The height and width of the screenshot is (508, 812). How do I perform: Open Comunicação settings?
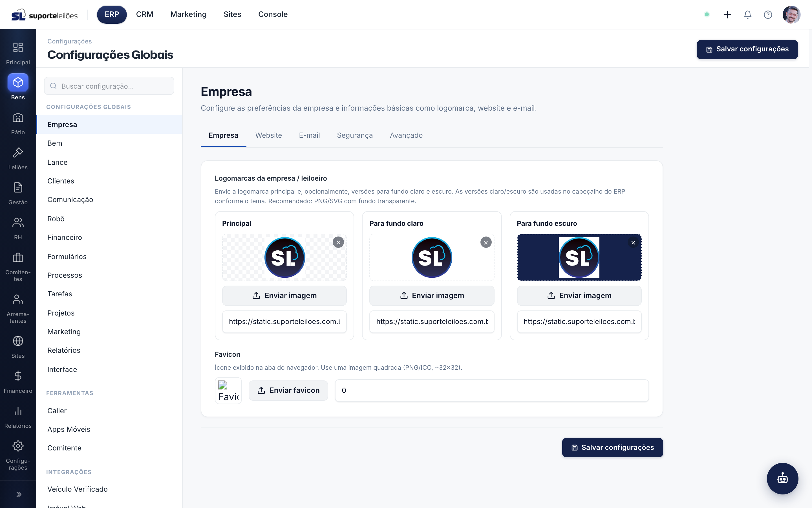tap(109, 200)
